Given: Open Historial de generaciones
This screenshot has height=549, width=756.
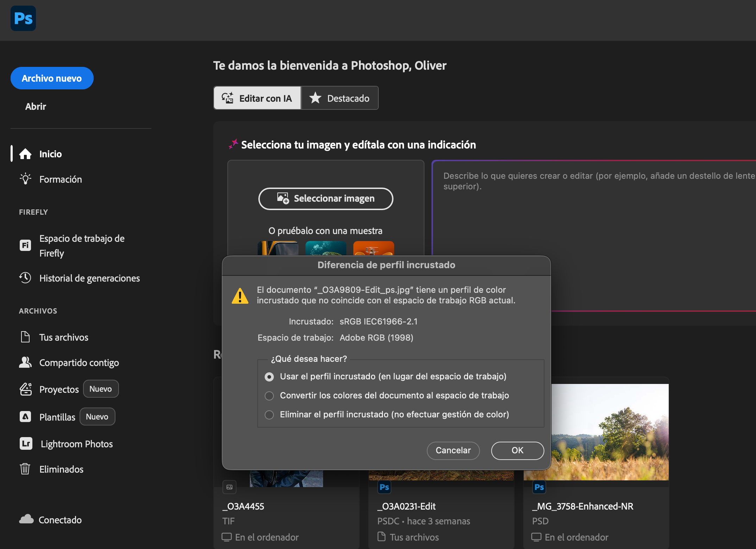Looking at the screenshot, I should (90, 278).
